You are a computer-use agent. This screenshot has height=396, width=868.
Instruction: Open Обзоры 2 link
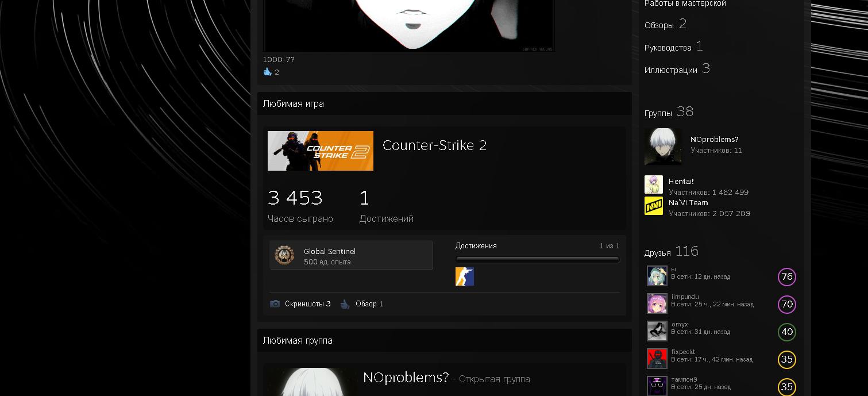pyautogui.click(x=665, y=24)
